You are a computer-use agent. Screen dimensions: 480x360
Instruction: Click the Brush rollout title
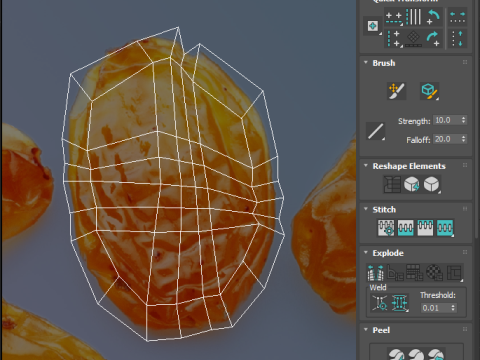[384, 63]
